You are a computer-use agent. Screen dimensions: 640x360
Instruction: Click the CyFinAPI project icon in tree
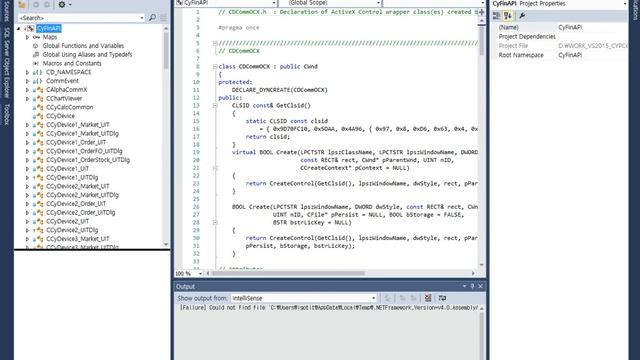tap(30, 28)
